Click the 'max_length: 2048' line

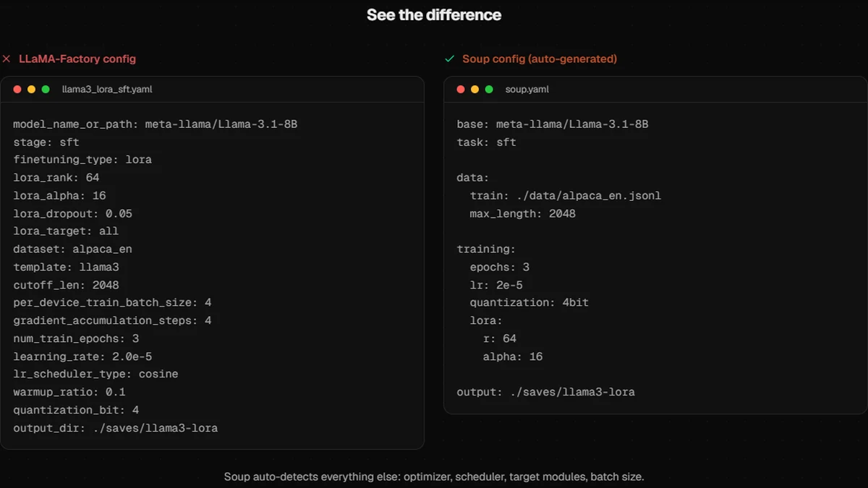pyautogui.click(x=523, y=214)
